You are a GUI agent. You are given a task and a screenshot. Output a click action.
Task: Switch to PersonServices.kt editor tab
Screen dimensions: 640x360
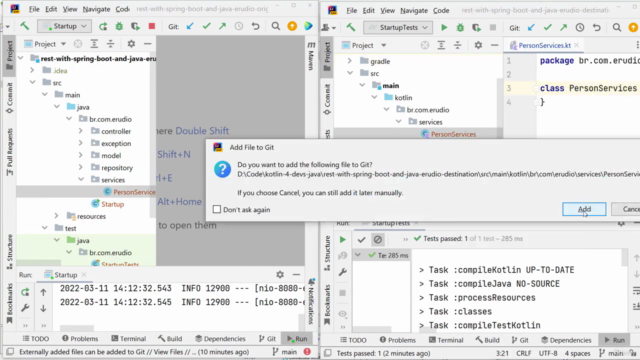[544, 45]
